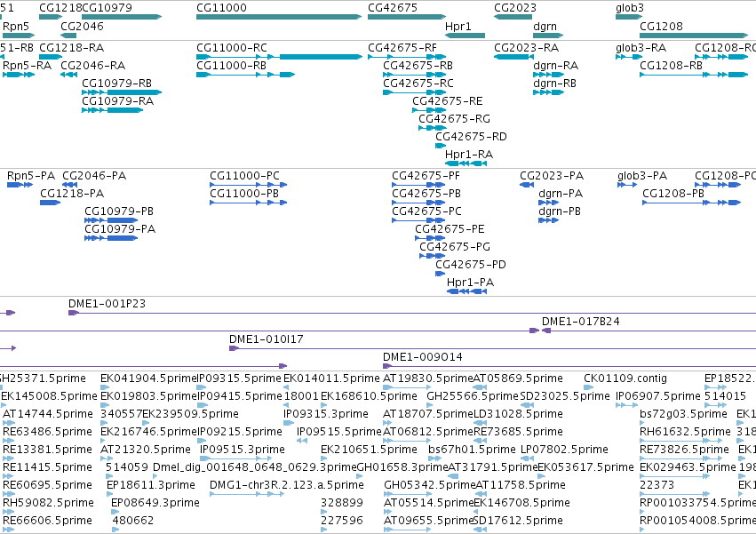Select the dgrn gene label
This screenshot has width=756, height=534.
[x=545, y=26]
